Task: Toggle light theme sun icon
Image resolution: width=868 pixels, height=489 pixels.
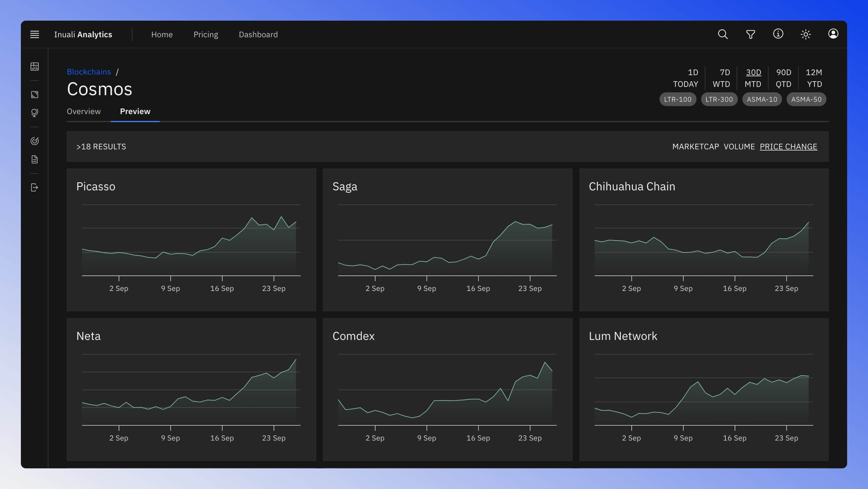Action: point(806,34)
